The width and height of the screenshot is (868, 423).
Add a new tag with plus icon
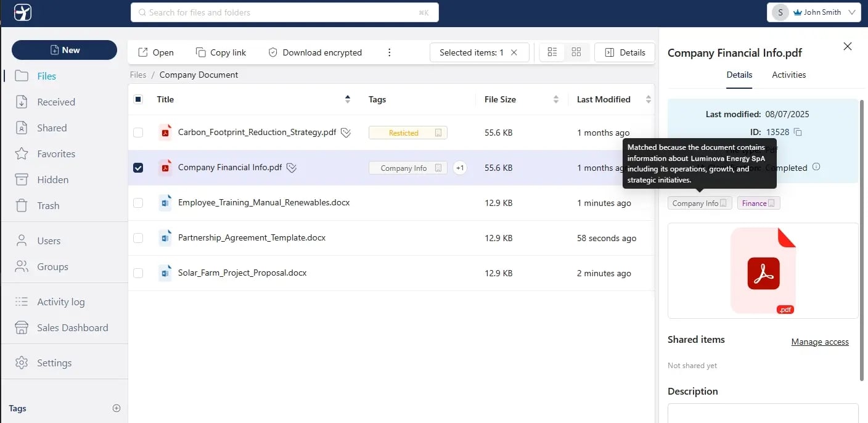click(117, 408)
